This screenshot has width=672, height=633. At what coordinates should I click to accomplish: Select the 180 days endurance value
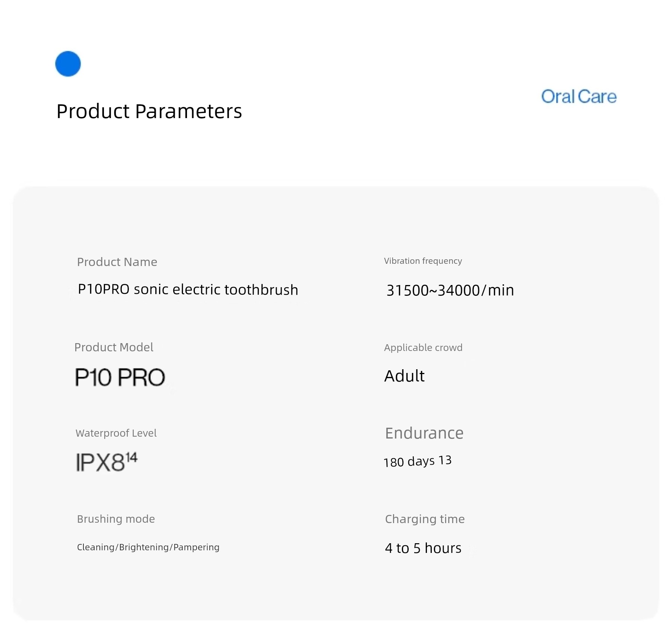[409, 462]
